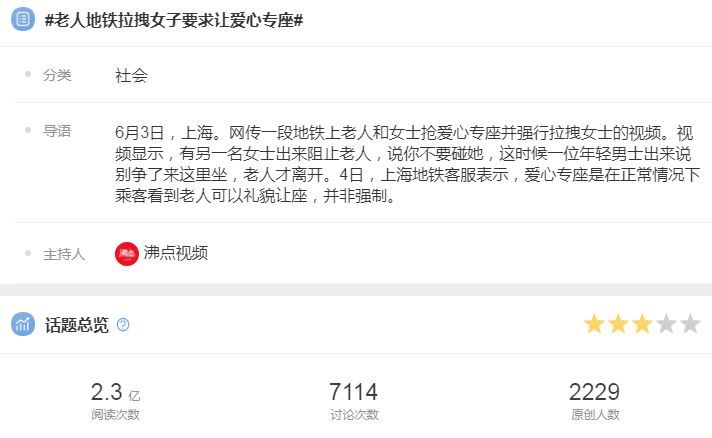Screen dimensions: 712x438
Task: Click the 7114 discussion count figure
Action: coord(354,392)
